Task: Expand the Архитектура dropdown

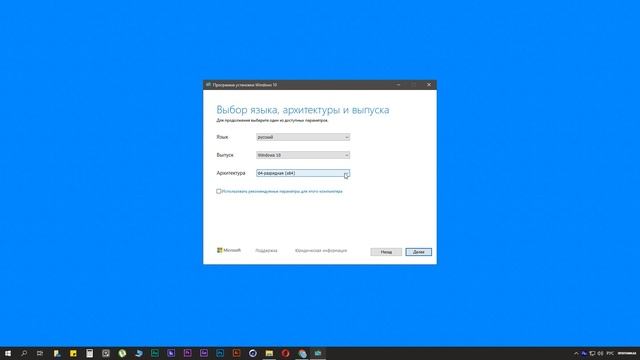Action: pyautogui.click(x=303, y=173)
